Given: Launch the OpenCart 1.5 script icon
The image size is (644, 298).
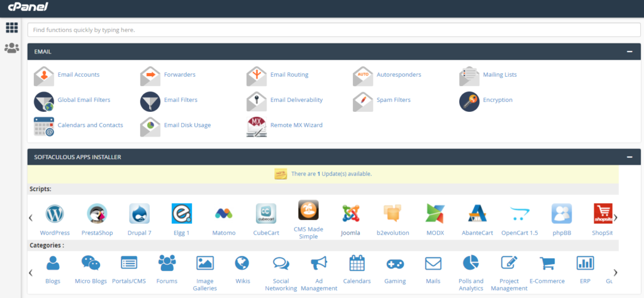Looking at the screenshot, I should click(x=520, y=214).
